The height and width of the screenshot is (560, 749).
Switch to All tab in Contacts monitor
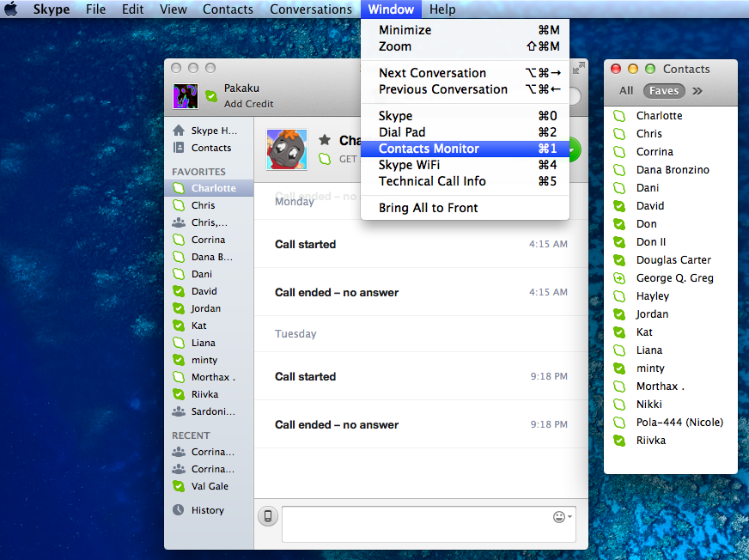[x=626, y=91]
